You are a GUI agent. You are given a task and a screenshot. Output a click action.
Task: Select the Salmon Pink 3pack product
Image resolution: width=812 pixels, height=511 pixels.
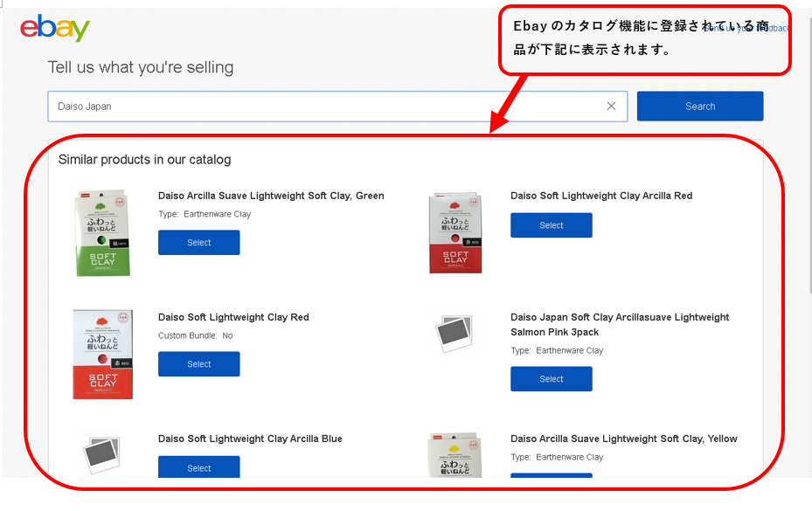551,379
